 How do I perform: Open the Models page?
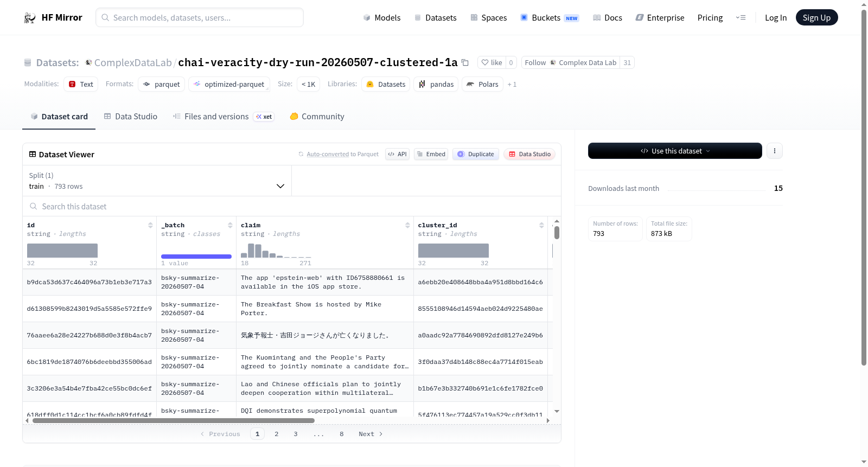coord(382,18)
